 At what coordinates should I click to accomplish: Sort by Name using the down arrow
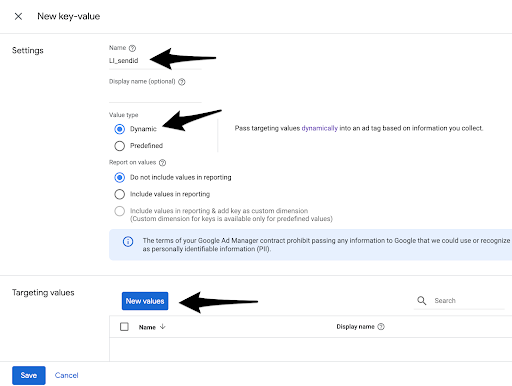(x=162, y=327)
